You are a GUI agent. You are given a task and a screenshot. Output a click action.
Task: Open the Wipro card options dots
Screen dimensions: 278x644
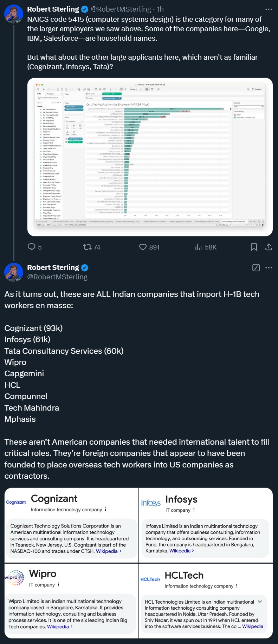[x=58, y=585]
